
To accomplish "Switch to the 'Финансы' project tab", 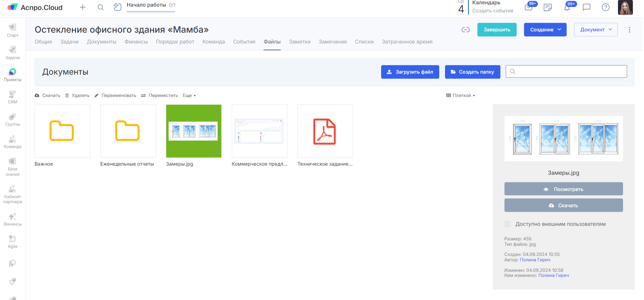I will (136, 42).
